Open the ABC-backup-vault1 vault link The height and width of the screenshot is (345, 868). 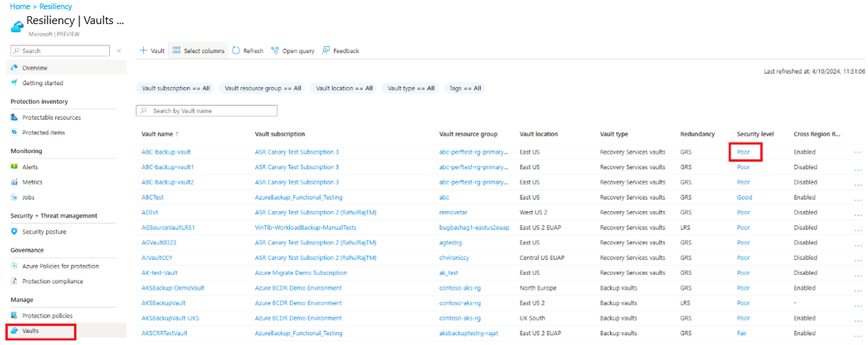point(167,167)
